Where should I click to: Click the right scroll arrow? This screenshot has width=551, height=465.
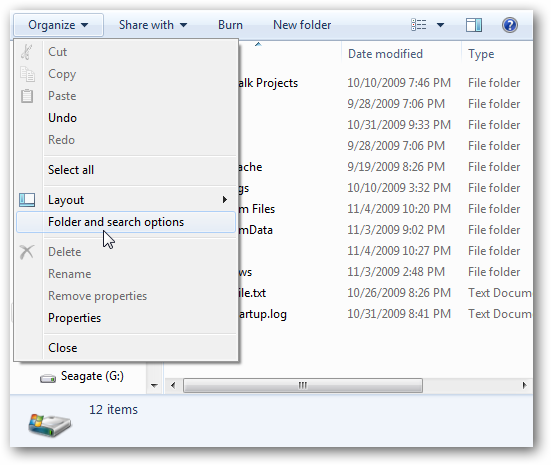(524, 385)
